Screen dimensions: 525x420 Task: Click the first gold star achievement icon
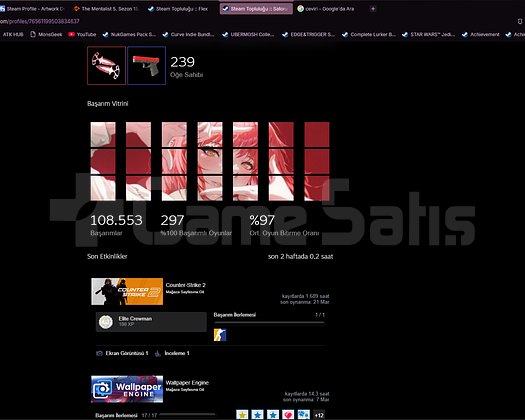[242, 415]
